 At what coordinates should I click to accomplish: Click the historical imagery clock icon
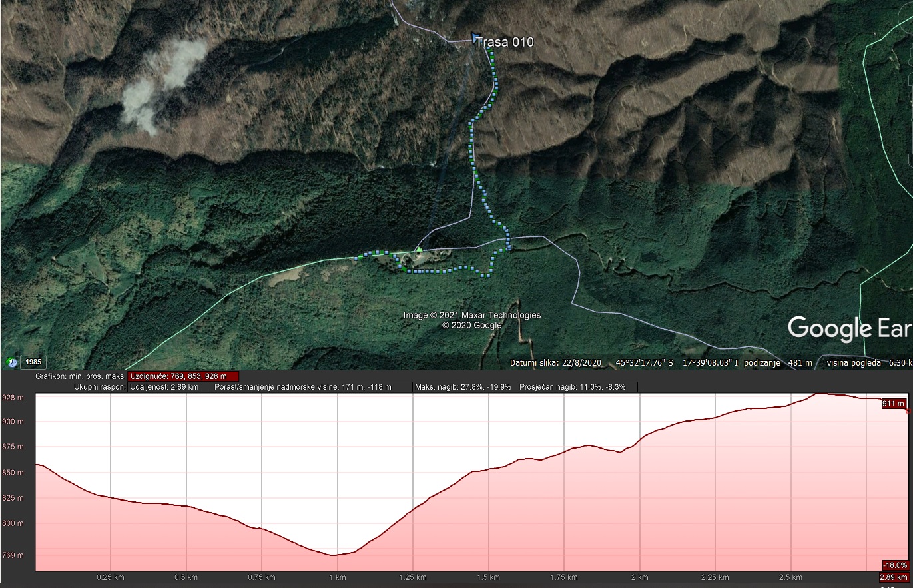pyautogui.click(x=11, y=362)
